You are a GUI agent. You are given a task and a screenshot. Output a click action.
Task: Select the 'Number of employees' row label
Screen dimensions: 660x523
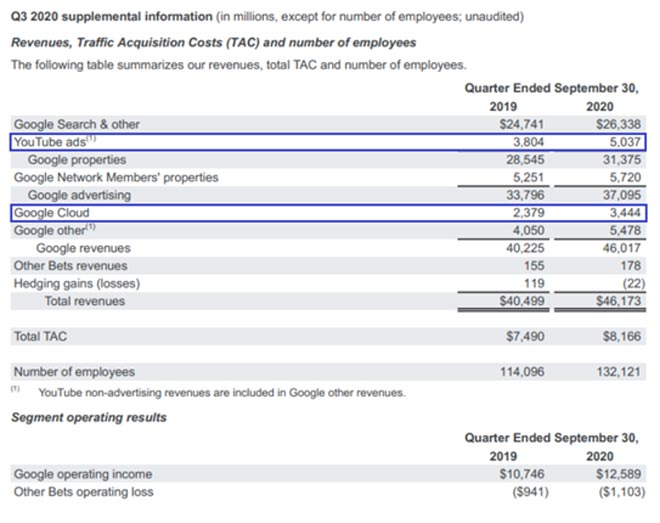pyautogui.click(x=73, y=372)
